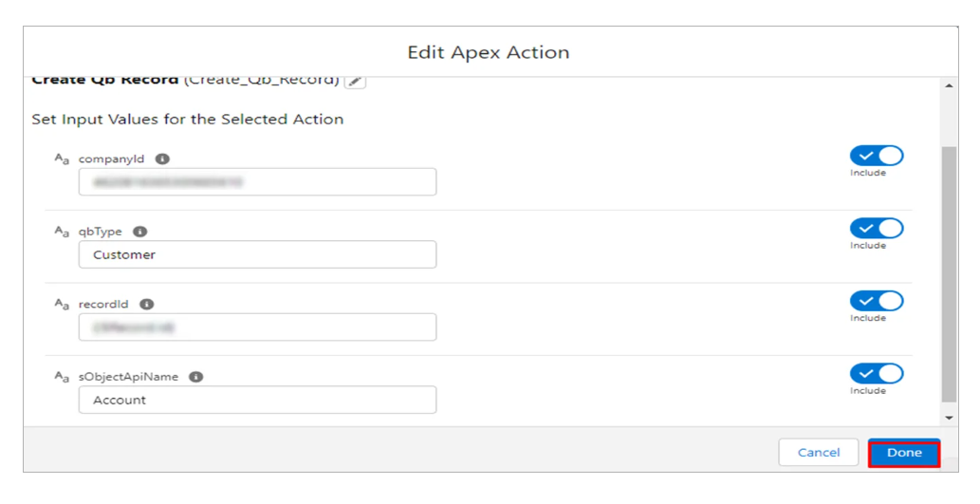Toggle the Include switch for companyId
Image resolution: width=980 pixels, height=504 pixels.
point(877,157)
